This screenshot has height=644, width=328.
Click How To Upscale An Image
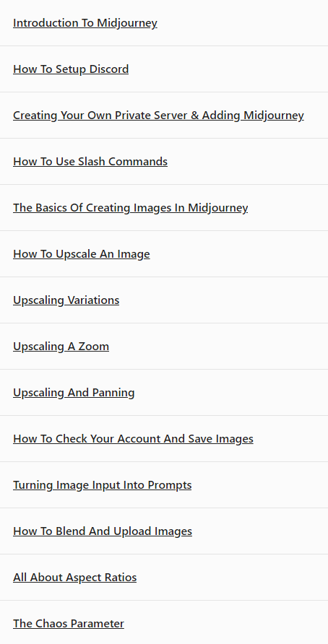pos(82,254)
